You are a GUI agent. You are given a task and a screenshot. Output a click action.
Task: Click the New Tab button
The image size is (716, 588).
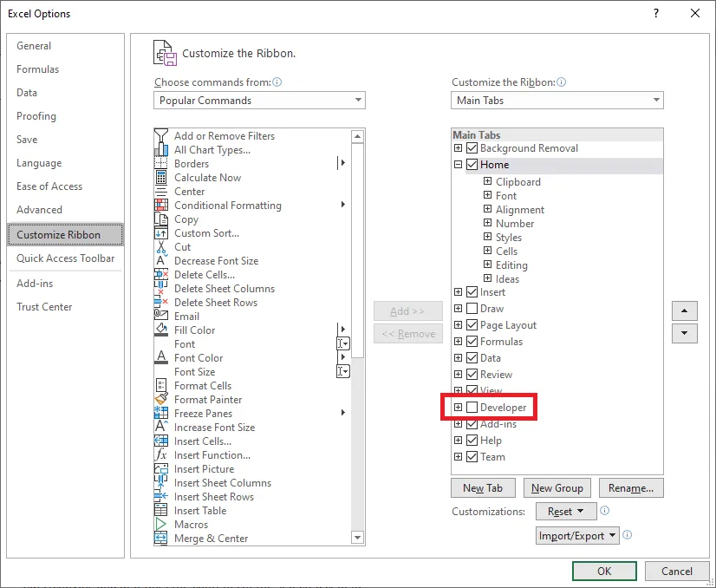pos(483,487)
